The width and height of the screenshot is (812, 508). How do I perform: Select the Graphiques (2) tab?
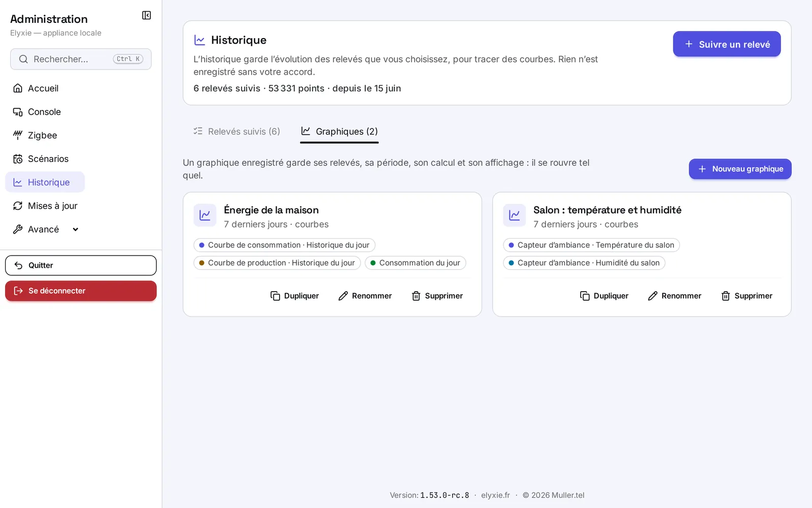pyautogui.click(x=339, y=132)
